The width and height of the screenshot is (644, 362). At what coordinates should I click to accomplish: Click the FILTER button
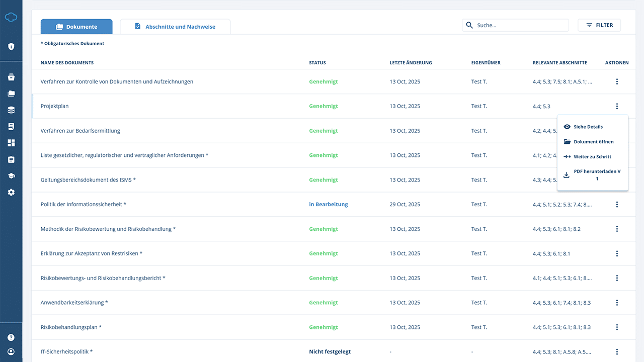coord(599,25)
